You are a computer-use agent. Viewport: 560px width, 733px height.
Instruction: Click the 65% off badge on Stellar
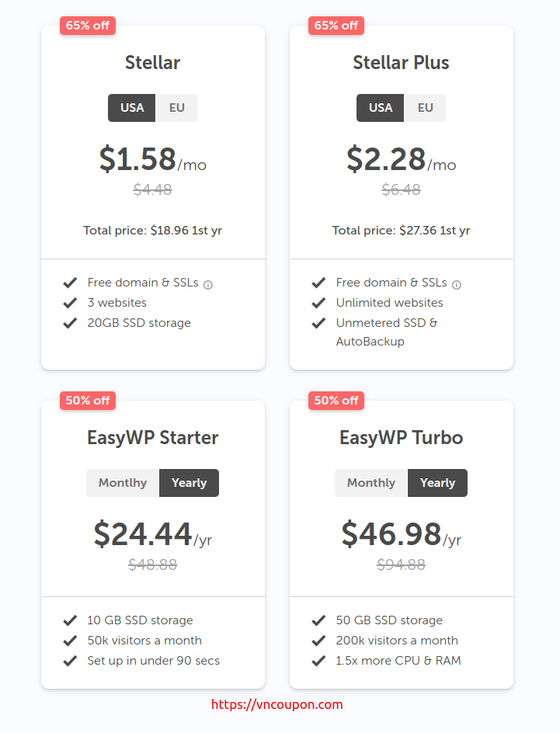pyautogui.click(x=88, y=26)
